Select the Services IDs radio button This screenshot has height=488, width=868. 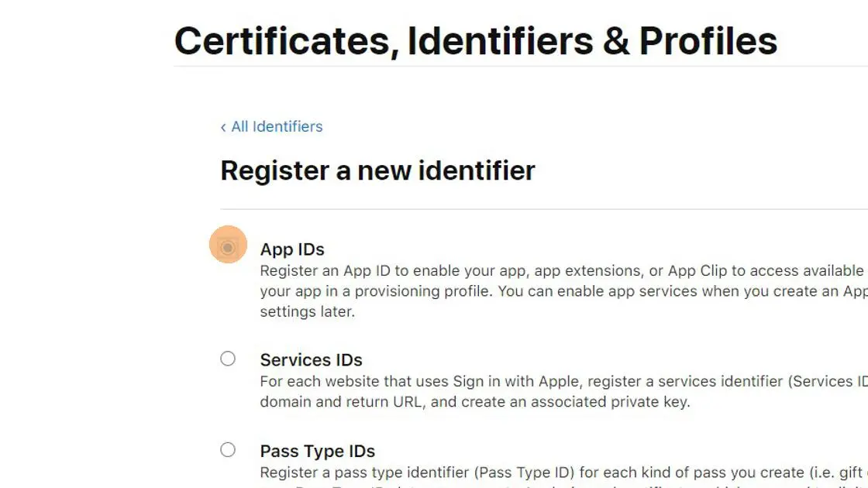(228, 358)
